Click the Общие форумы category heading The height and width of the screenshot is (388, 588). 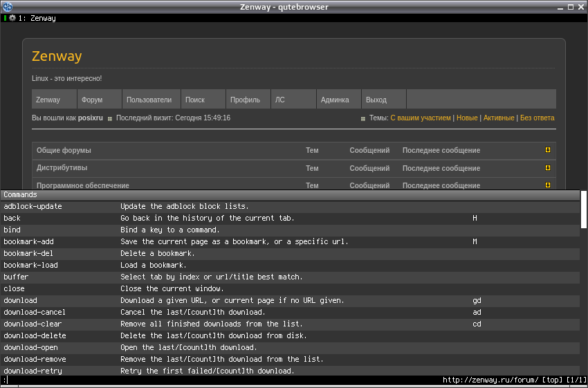click(64, 150)
